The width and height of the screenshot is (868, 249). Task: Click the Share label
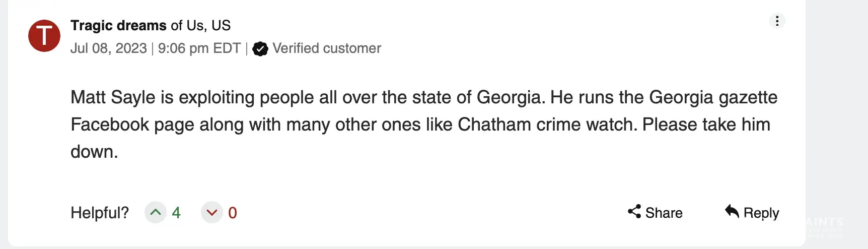(664, 213)
